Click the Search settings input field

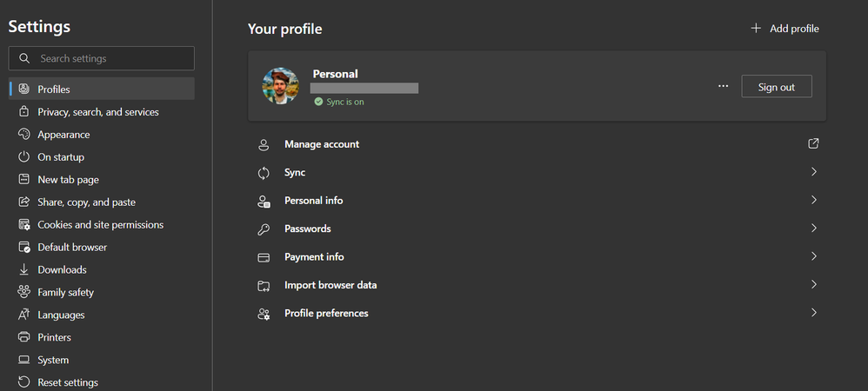click(x=113, y=58)
